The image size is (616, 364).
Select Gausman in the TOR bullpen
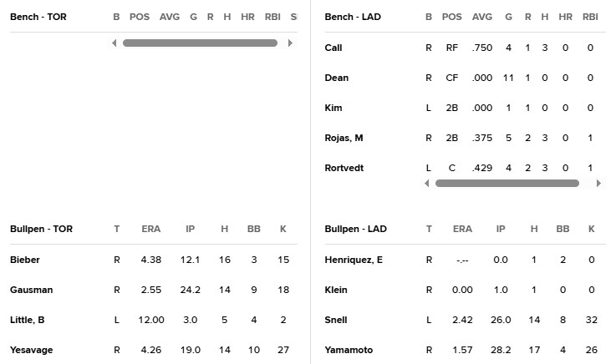pos(31,290)
